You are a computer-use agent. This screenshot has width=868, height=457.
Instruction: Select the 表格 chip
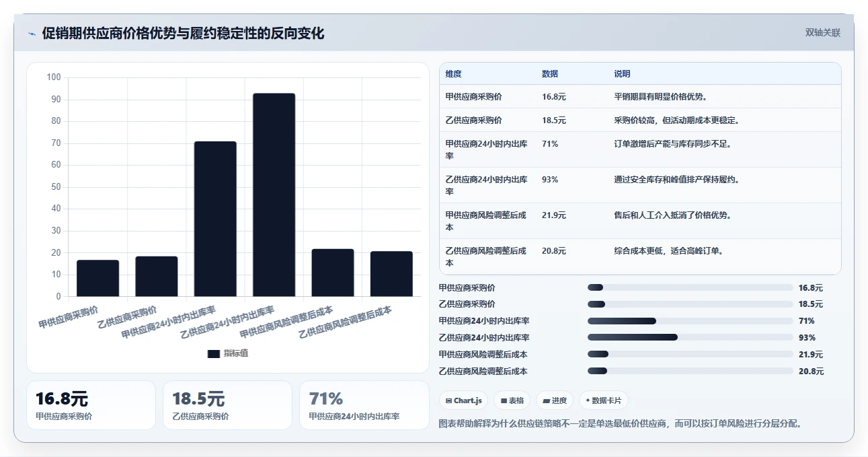click(x=512, y=400)
